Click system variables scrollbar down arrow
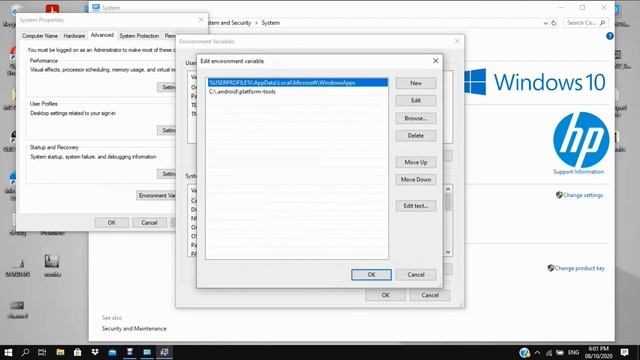The height and width of the screenshot is (360, 640). tap(448, 253)
